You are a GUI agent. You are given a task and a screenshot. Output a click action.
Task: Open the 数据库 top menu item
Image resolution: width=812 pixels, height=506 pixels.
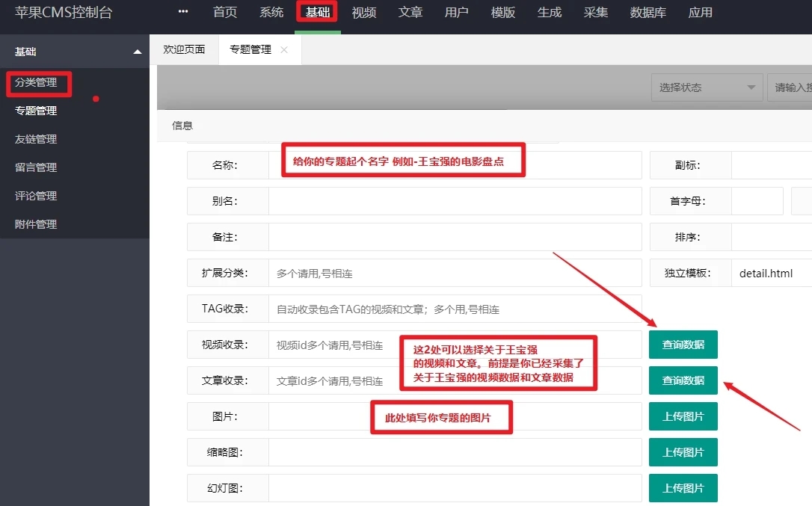click(x=648, y=12)
